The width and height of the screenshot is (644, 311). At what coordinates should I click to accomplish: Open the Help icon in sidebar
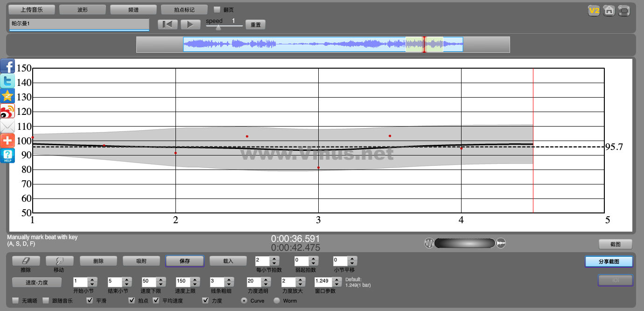tap(7, 155)
